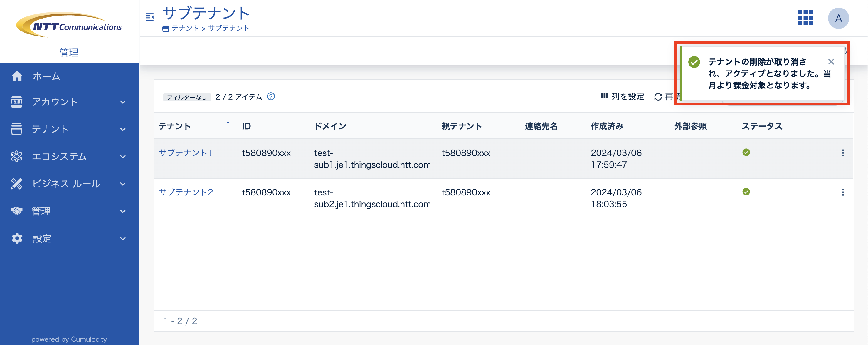
Task: Click ステータス column header
Action: 762,126
